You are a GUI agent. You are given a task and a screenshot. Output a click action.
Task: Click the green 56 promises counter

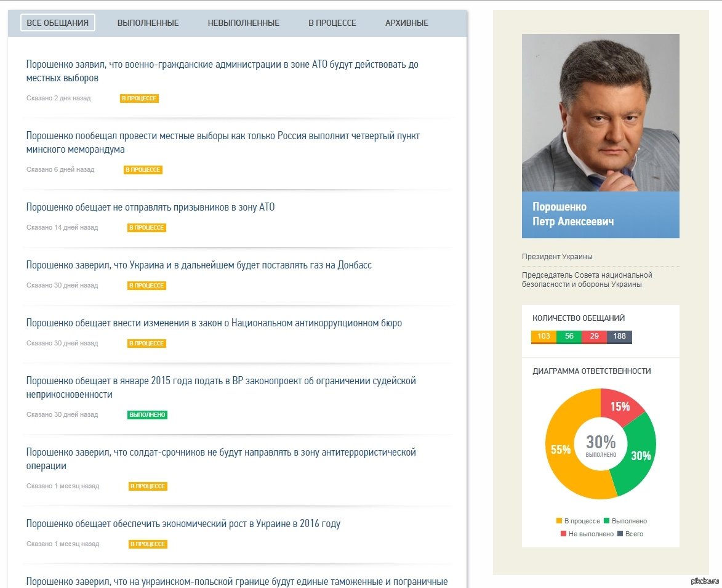tap(569, 337)
